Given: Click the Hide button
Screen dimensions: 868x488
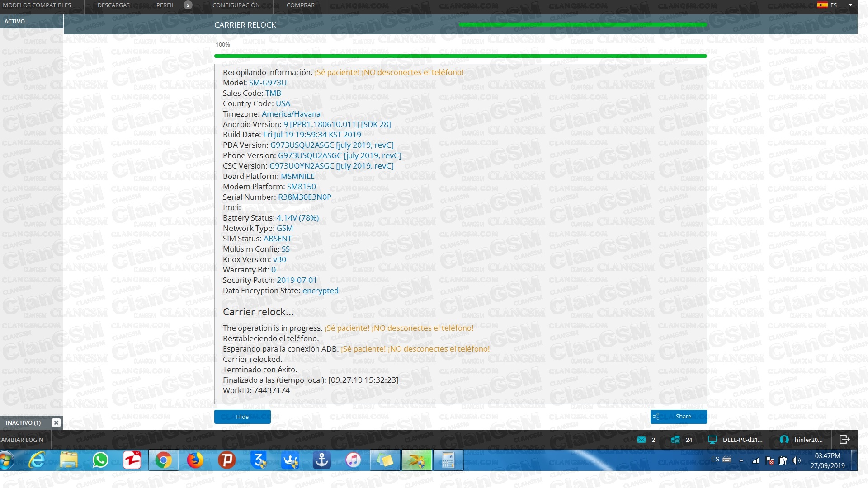Looking at the screenshot, I should (242, 417).
